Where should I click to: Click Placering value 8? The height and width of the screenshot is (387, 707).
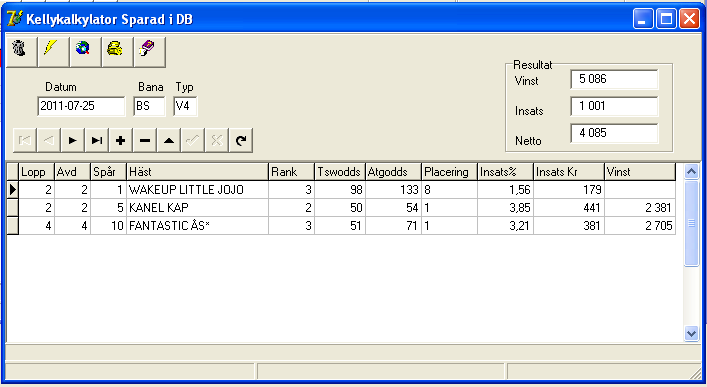449,190
